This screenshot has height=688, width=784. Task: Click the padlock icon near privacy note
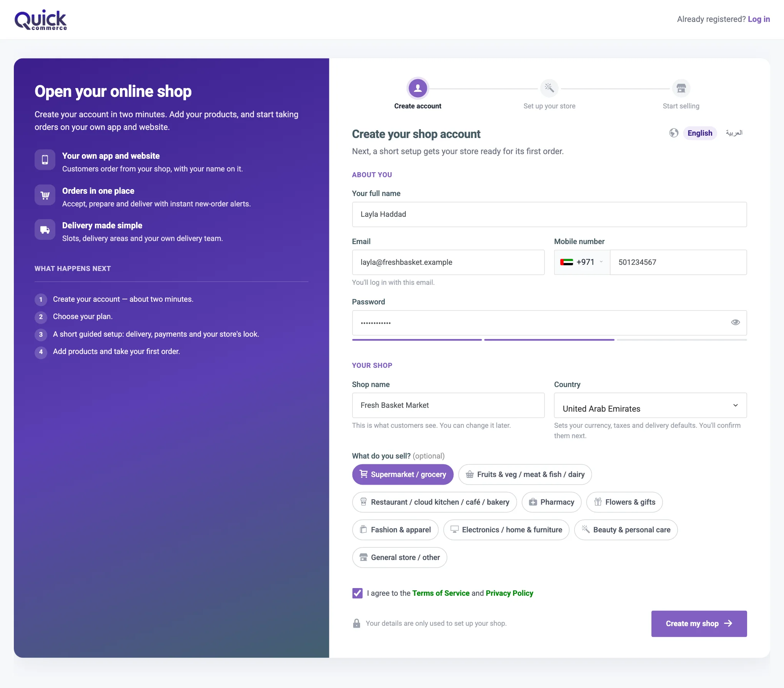tap(357, 623)
